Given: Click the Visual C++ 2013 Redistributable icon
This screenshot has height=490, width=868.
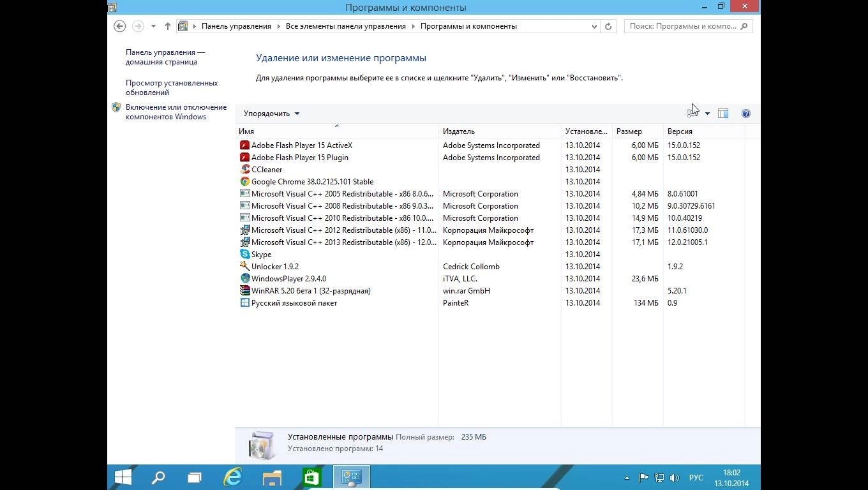Looking at the screenshot, I should coord(244,242).
